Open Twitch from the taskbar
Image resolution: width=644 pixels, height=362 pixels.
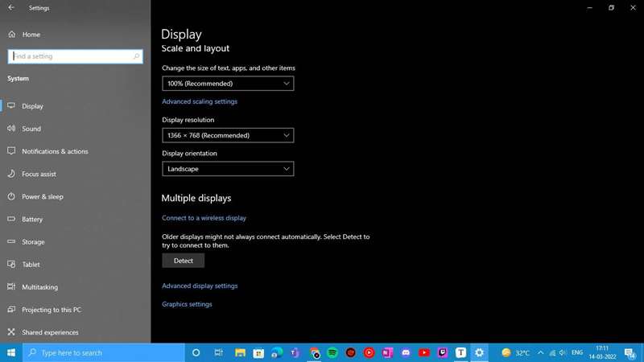[x=443, y=352]
